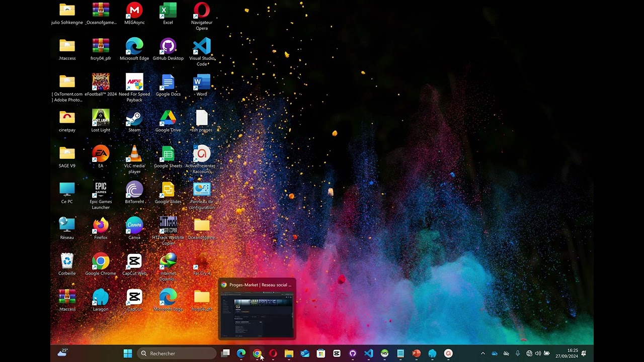The image size is (644, 362).
Task: Select the Google Drive desktop shortcut
Action: (168, 121)
